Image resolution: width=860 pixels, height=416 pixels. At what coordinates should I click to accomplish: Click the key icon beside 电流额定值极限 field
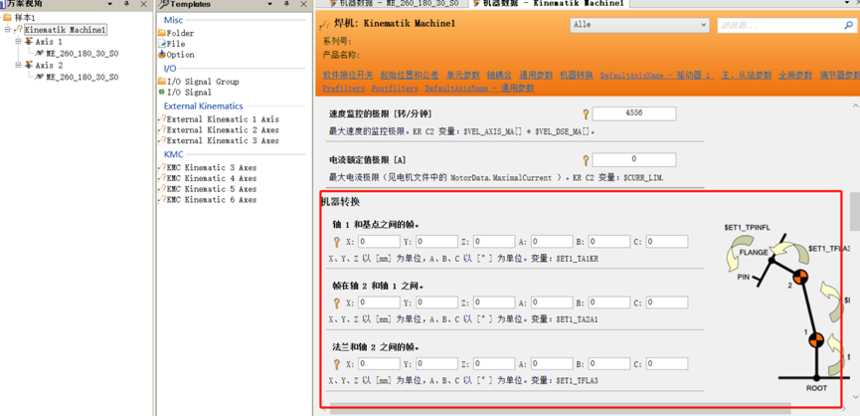click(x=586, y=160)
